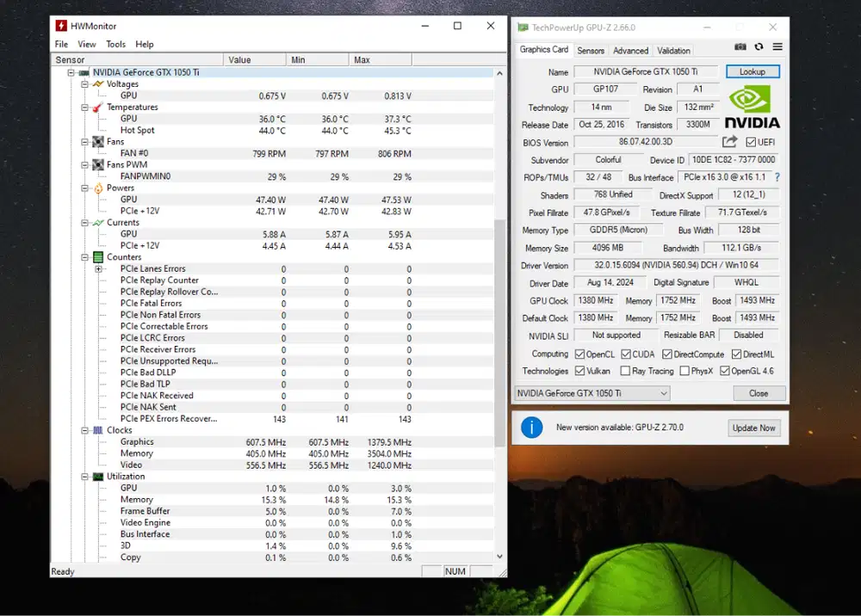Click the GPU-Z Close button
Screen dimensions: 861x616
[x=759, y=393]
